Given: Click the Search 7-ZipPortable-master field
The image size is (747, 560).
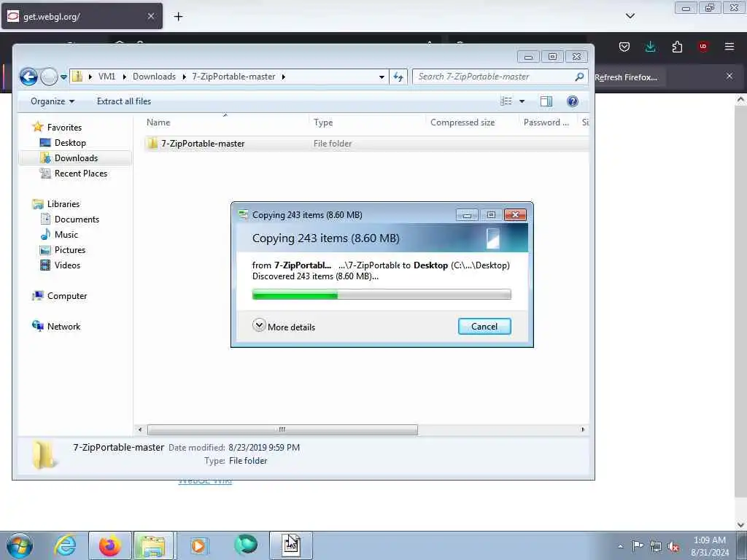Looking at the screenshot, I should pyautogui.click(x=494, y=77).
